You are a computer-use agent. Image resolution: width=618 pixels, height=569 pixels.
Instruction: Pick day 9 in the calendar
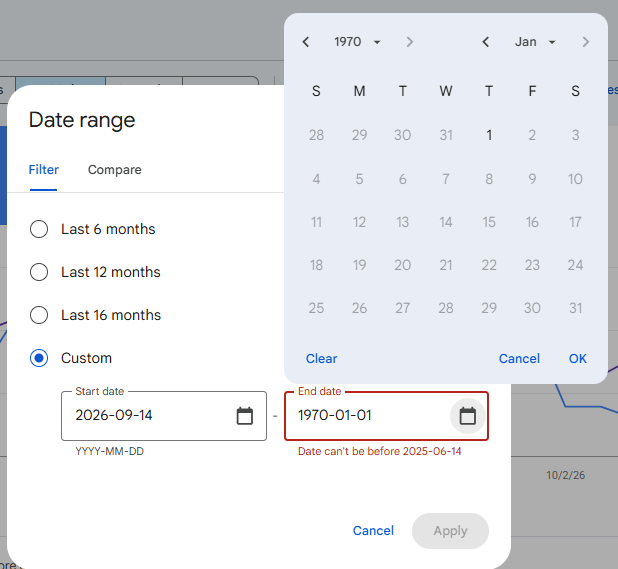tap(532, 179)
